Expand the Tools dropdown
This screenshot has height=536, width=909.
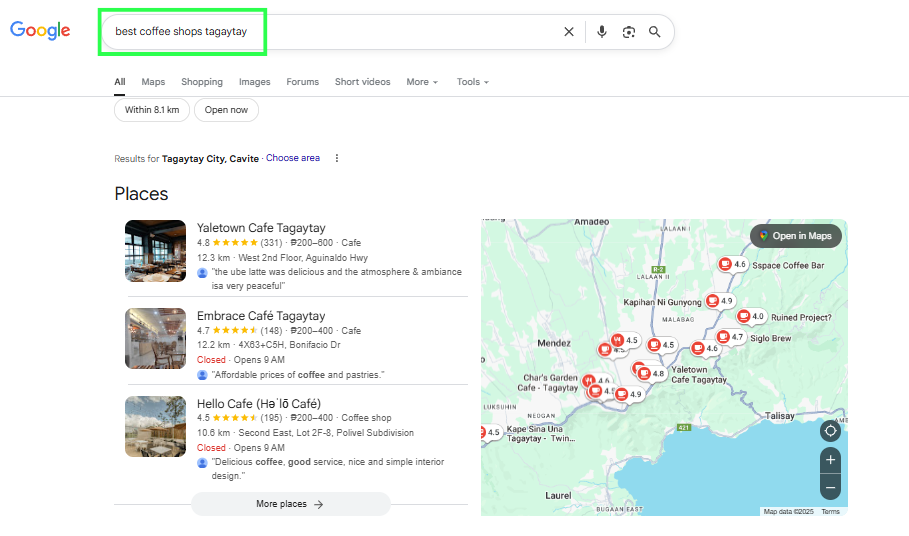point(472,82)
